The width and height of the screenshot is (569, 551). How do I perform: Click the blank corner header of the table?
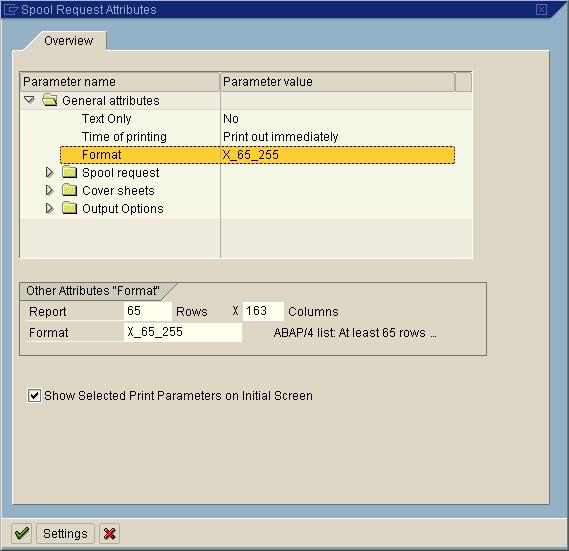pos(463,82)
